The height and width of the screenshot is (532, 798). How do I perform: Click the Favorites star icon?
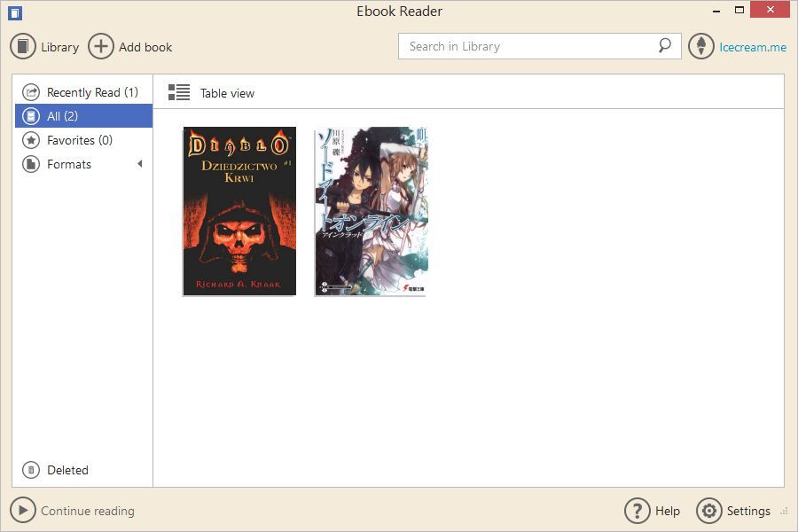coord(31,140)
